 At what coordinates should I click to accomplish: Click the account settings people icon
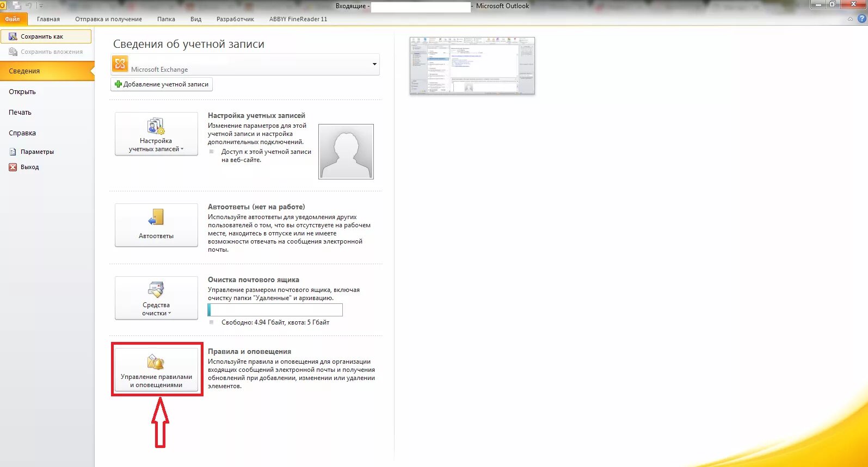click(x=156, y=126)
